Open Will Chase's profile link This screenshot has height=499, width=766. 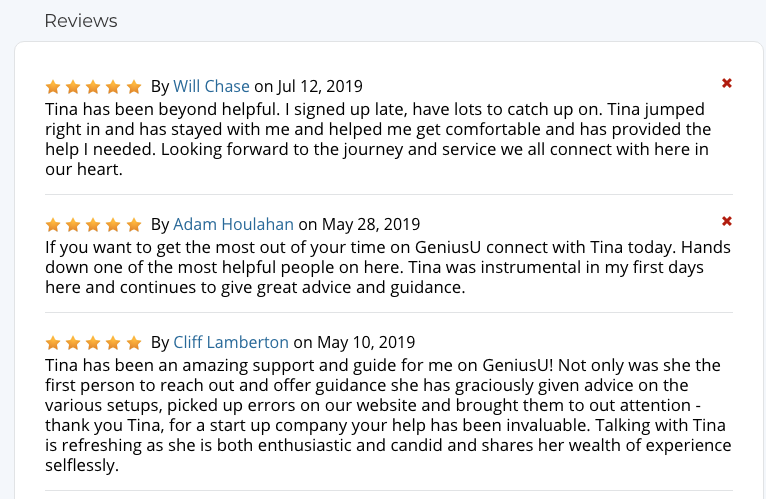point(211,86)
